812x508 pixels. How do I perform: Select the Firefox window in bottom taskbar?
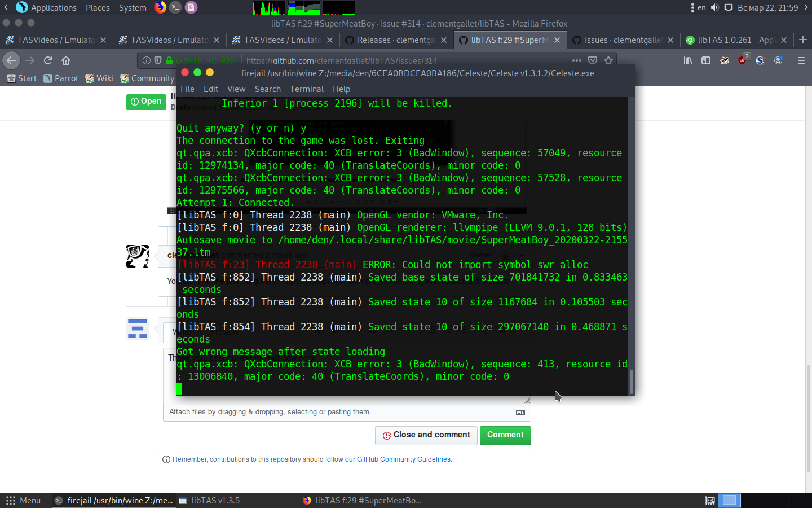tap(362, 501)
